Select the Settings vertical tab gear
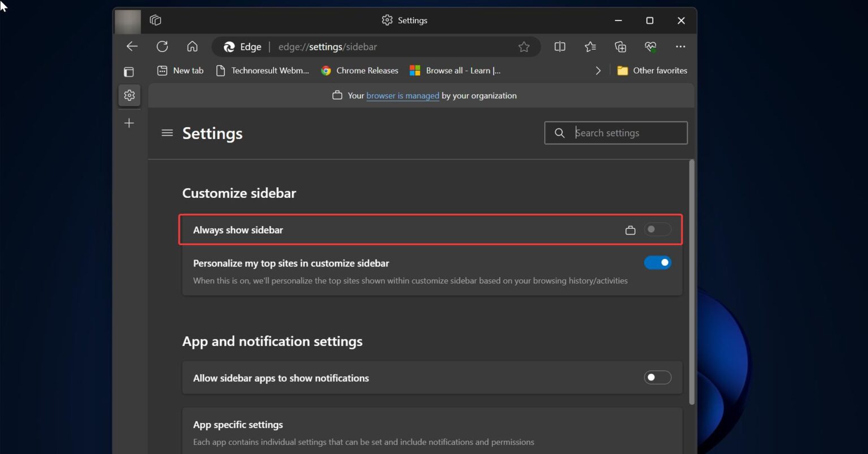868x454 pixels. [x=129, y=95]
